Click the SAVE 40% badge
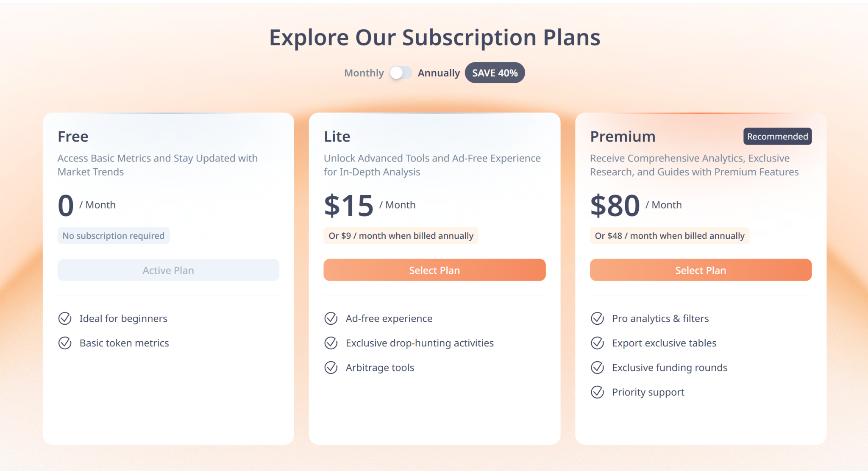 (x=495, y=73)
